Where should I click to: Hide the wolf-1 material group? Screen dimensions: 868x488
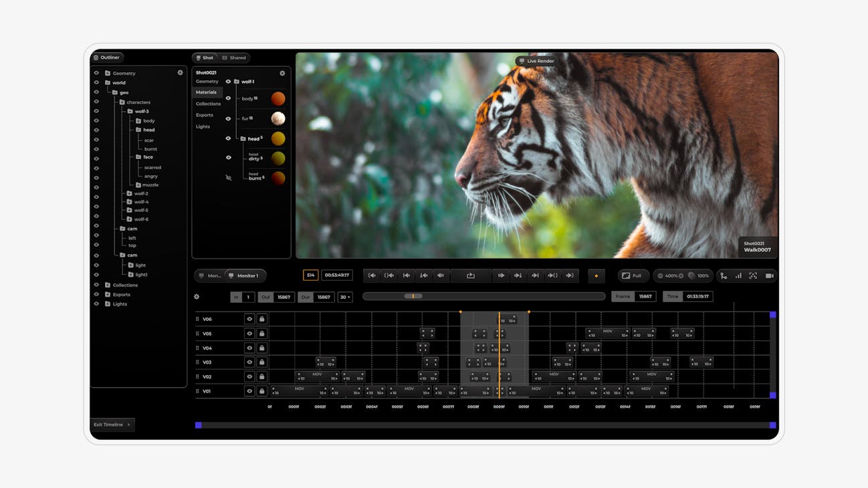coord(228,82)
